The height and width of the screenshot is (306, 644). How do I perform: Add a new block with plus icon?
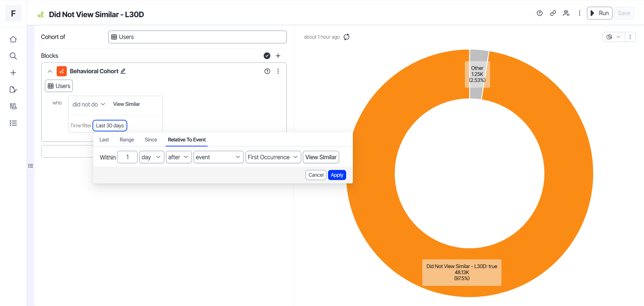point(278,56)
